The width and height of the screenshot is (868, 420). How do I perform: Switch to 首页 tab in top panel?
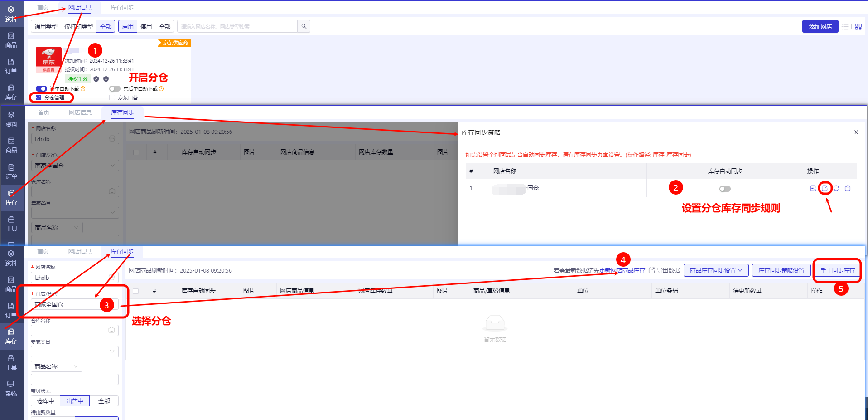(x=43, y=7)
